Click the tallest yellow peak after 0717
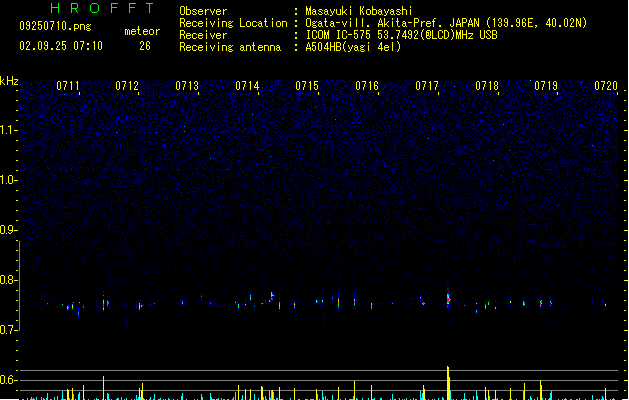629x400 pixels. tap(448, 383)
